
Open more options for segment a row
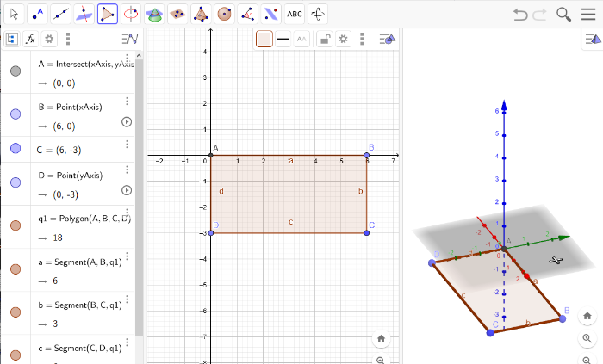tap(127, 256)
